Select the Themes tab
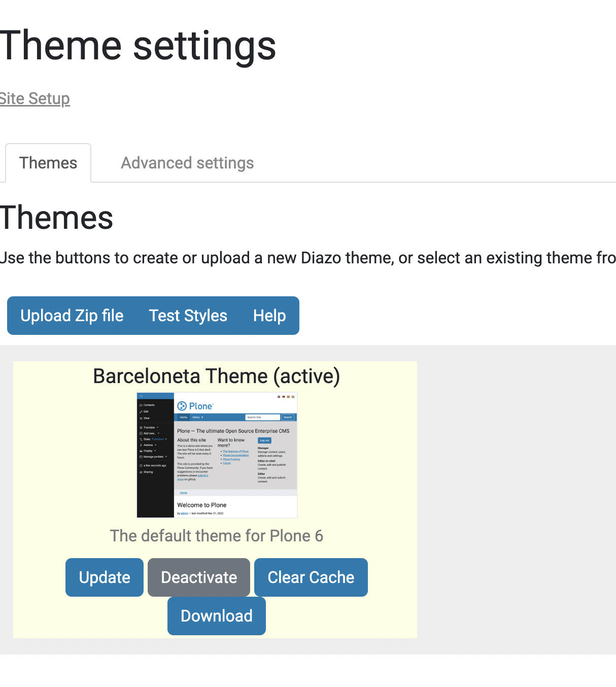 pos(48,162)
